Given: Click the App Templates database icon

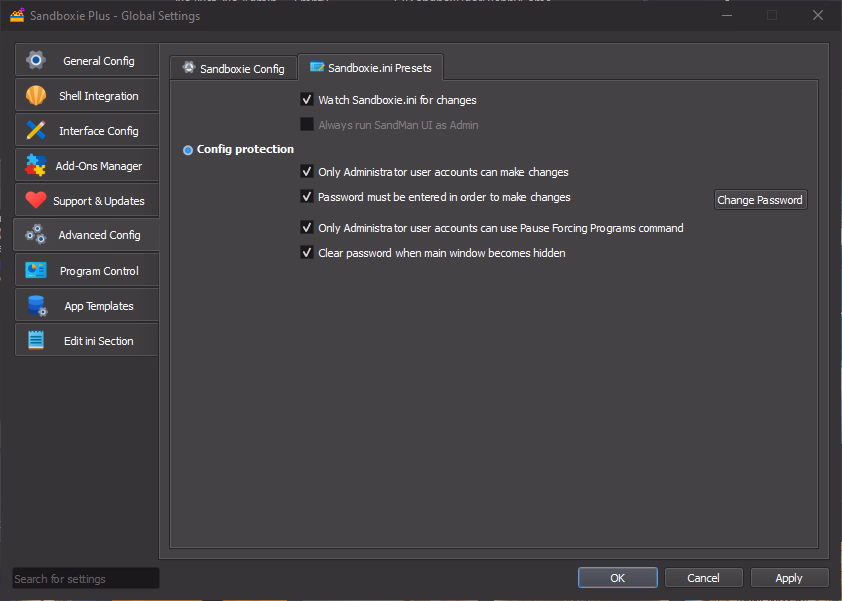Looking at the screenshot, I should point(36,306).
